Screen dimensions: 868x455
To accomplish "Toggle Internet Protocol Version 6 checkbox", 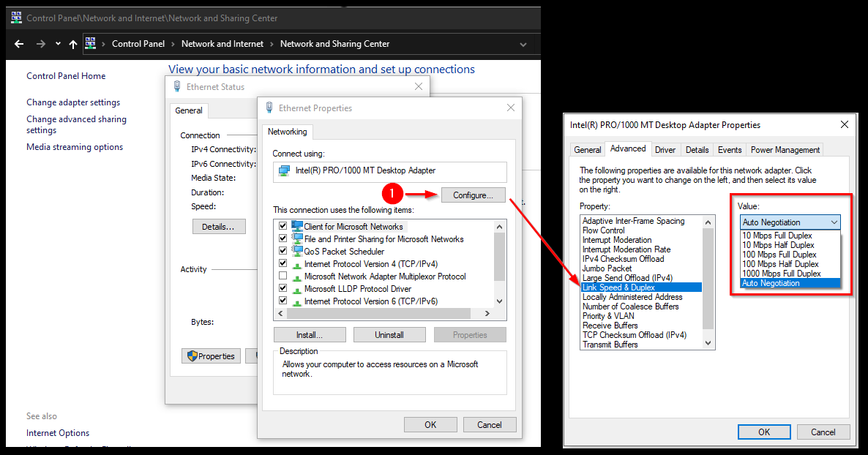I will tap(283, 301).
